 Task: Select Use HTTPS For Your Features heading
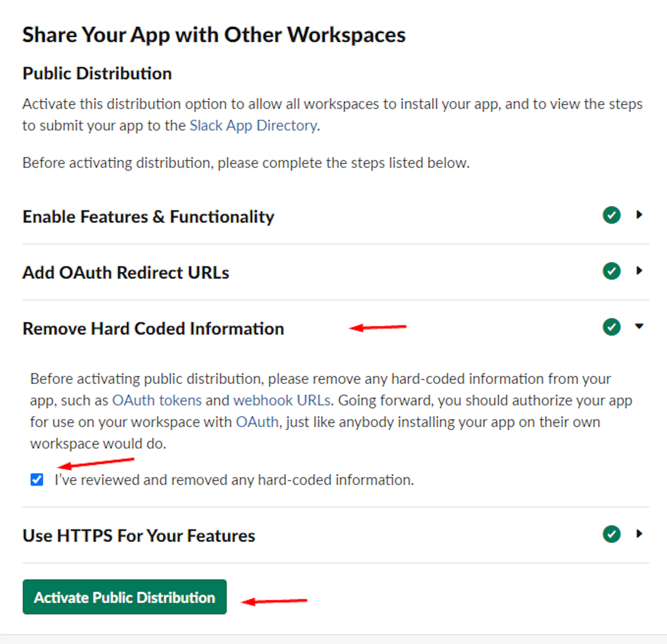[139, 536]
